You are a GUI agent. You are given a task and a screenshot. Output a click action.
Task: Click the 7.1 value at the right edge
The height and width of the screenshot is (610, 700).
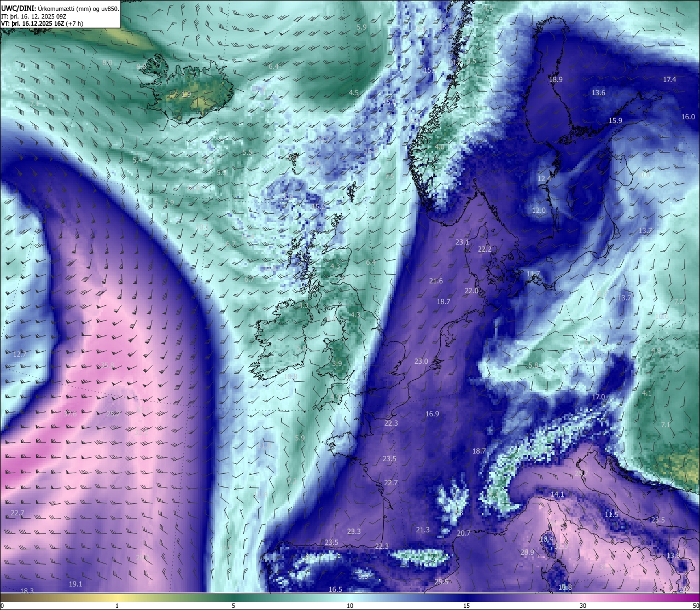[x=666, y=425]
